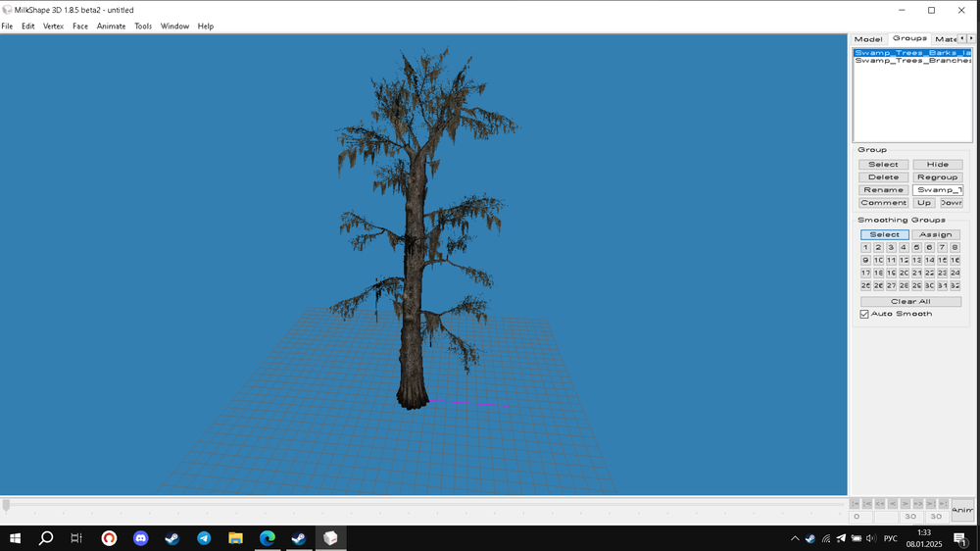Open Microsoft Edge in the taskbar
Viewport: 980px width, 551px height.
267,538
